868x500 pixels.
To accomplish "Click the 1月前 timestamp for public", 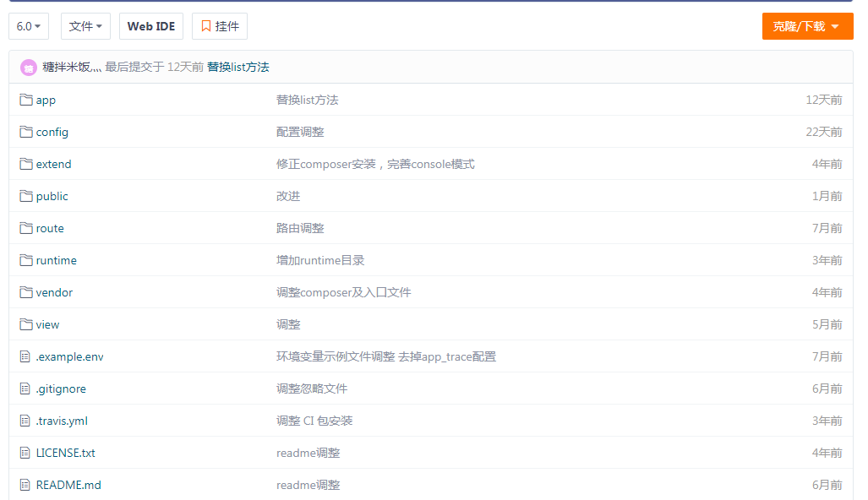I will click(x=827, y=196).
